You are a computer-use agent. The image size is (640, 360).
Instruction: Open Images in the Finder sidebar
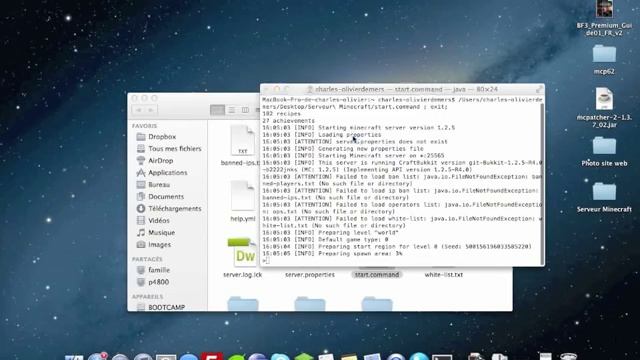tap(159, 245)
